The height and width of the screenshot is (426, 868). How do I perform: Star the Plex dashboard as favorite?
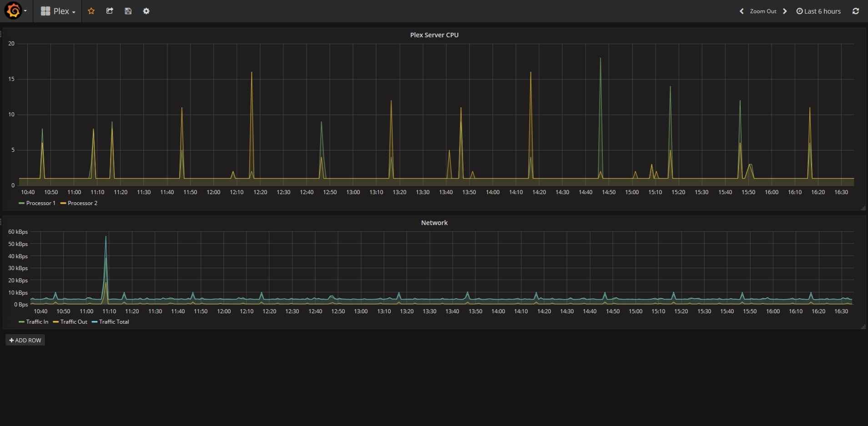pos(91,11)
